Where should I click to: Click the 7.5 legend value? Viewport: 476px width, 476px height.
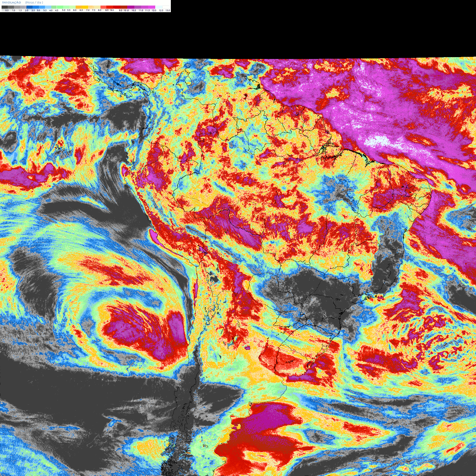click(94, 10)
